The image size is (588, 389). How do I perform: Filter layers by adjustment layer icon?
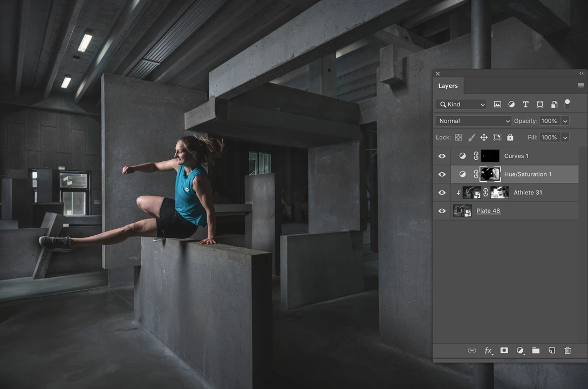511,104
